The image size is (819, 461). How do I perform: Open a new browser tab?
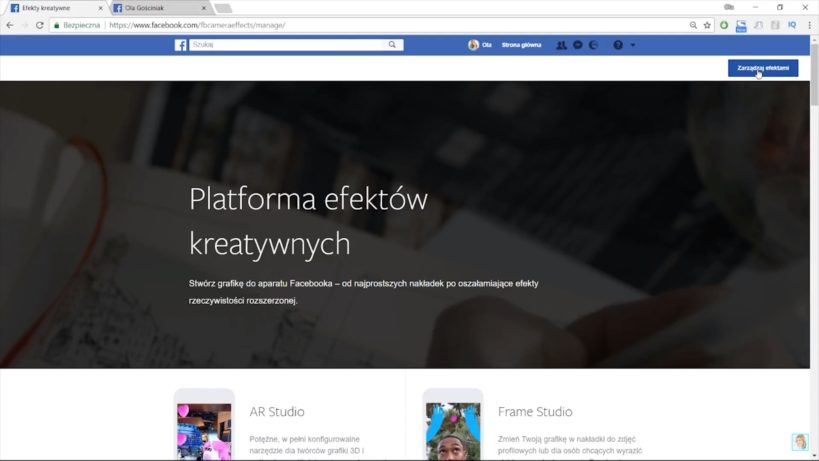224,8
